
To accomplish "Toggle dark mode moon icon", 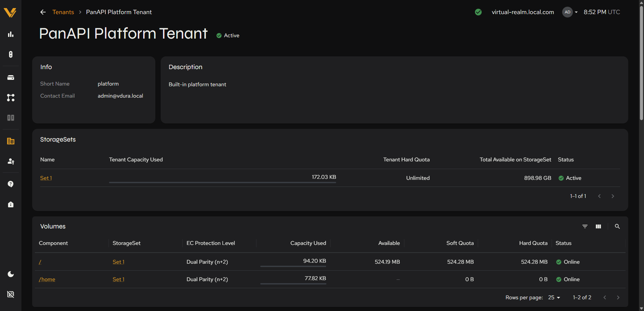I will (x=11, y=274).
